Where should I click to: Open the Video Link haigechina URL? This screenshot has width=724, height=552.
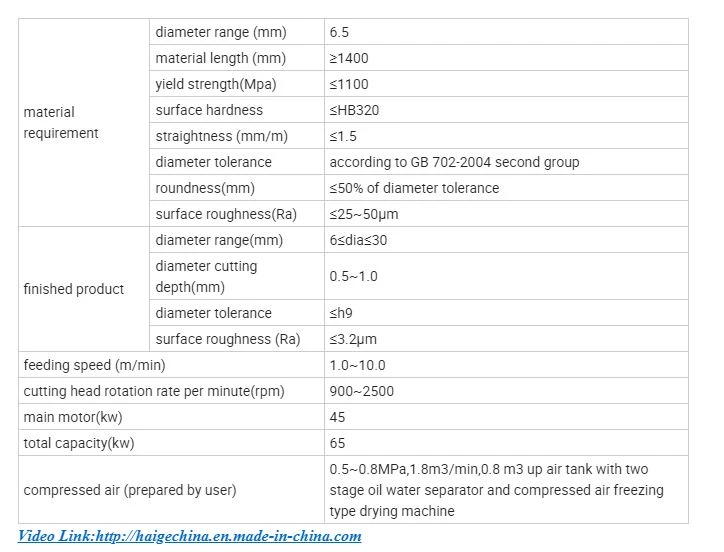click(x=190, y=536)
